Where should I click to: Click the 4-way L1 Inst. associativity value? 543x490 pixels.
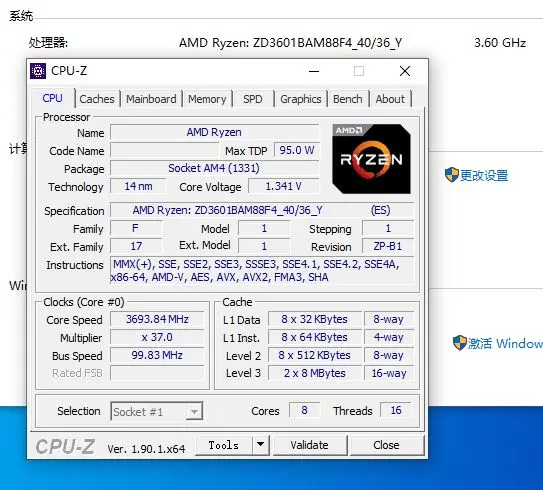(x=389, y=337)
